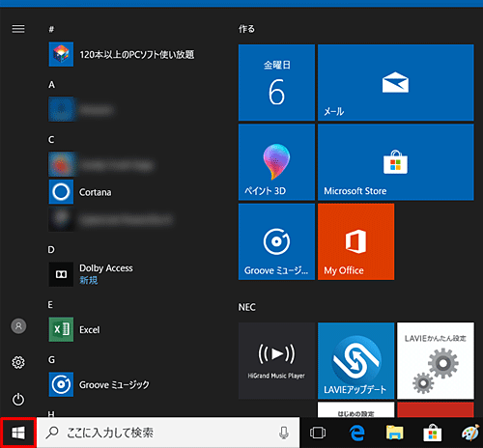Image resolution: width=483 pixels, height=448 pixels.
Task: Click the microphone icon in search box
Action: click(284, 433)
